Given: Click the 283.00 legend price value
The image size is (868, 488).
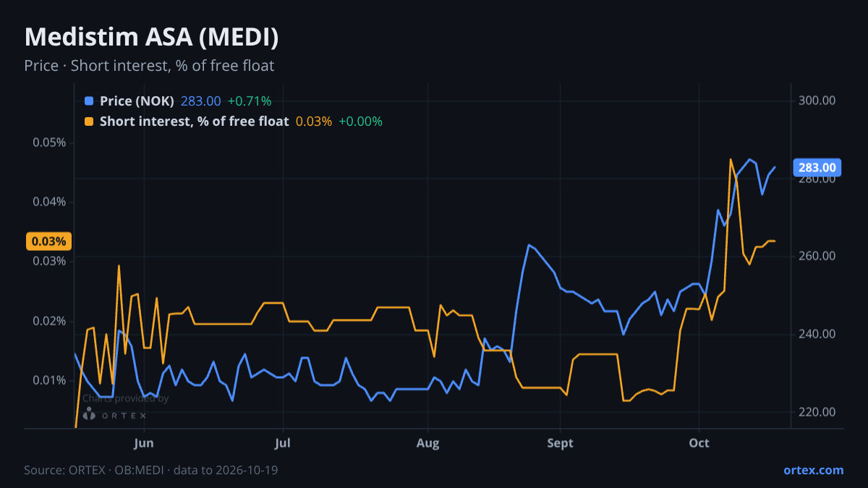Looking at the screenshot, I should tap(200, 101).
